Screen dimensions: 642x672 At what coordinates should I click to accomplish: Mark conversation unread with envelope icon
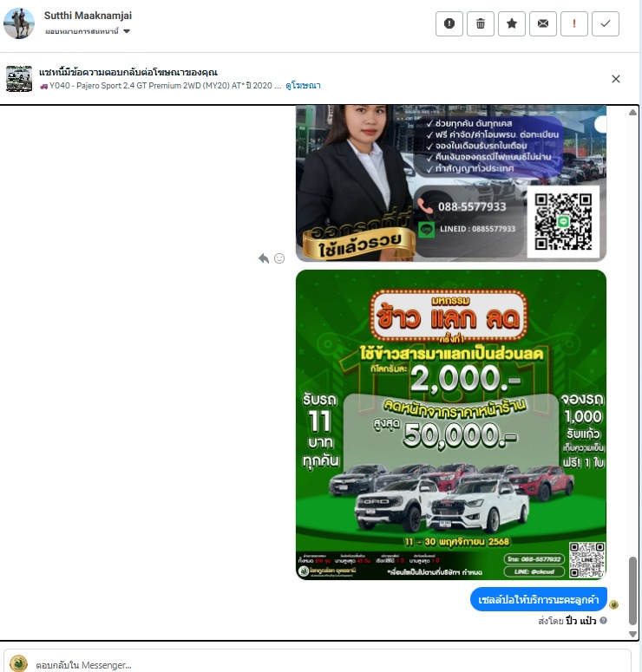[x=543, y=23]
